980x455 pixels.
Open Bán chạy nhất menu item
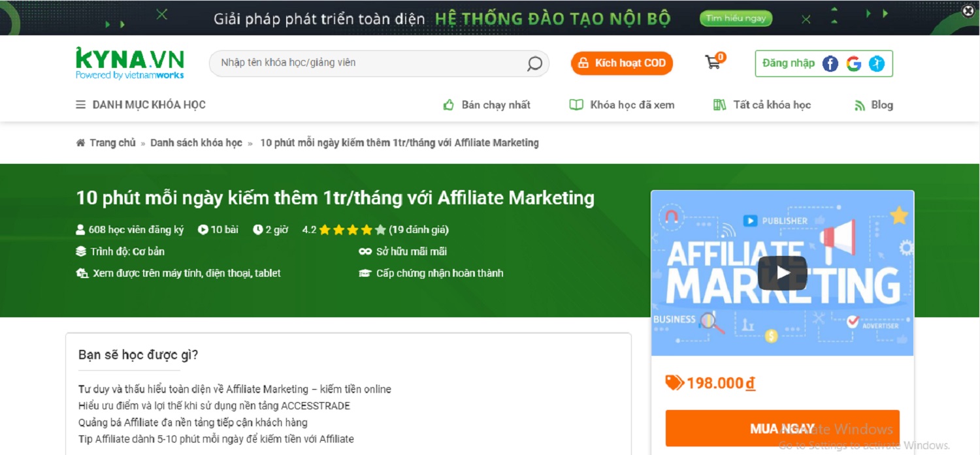487,105
